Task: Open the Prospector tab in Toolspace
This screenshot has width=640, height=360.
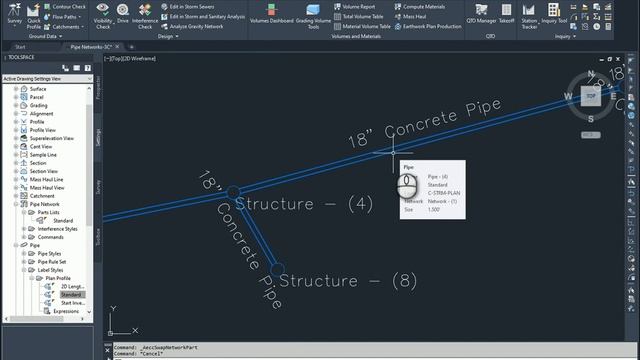Action: tap(98, 88)
